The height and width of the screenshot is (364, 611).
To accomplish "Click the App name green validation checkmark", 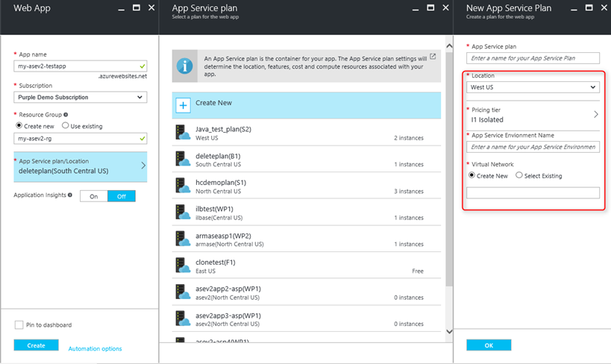I will pos(142,66).
